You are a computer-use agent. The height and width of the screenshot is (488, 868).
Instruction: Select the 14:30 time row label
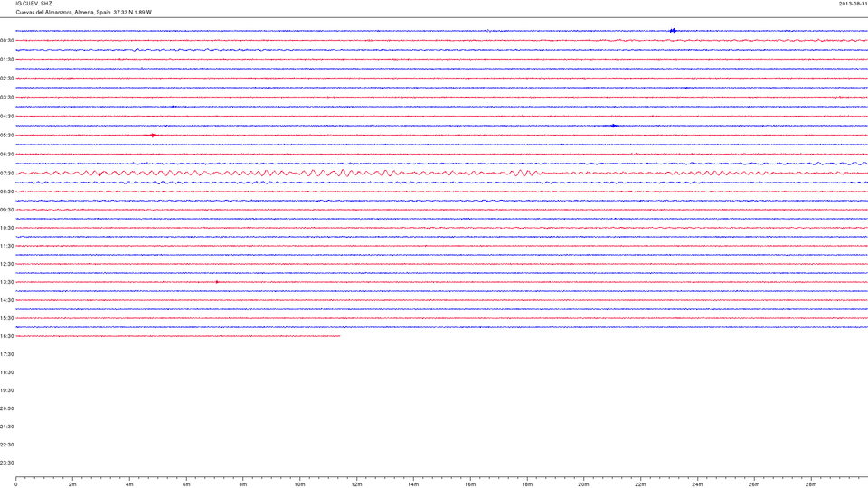tap(6, 300)
